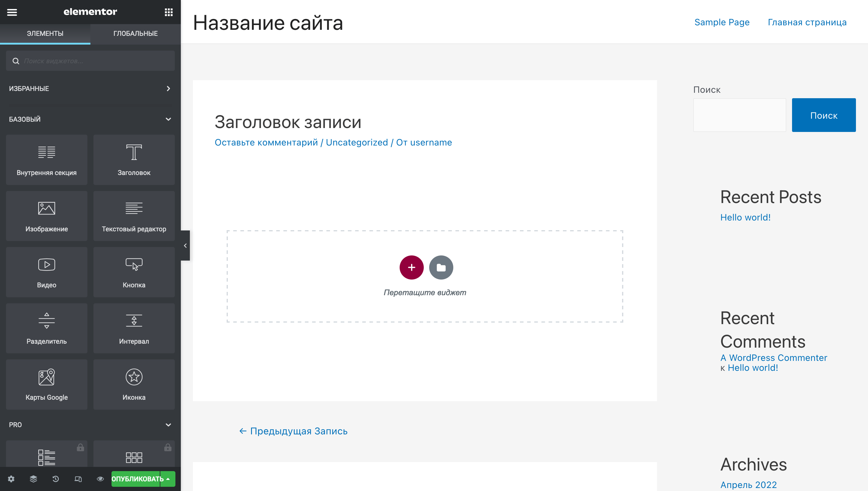
Task: Select the Spacer widget (Интервал)
Action: pyautogui.click(x=134, y=328)
